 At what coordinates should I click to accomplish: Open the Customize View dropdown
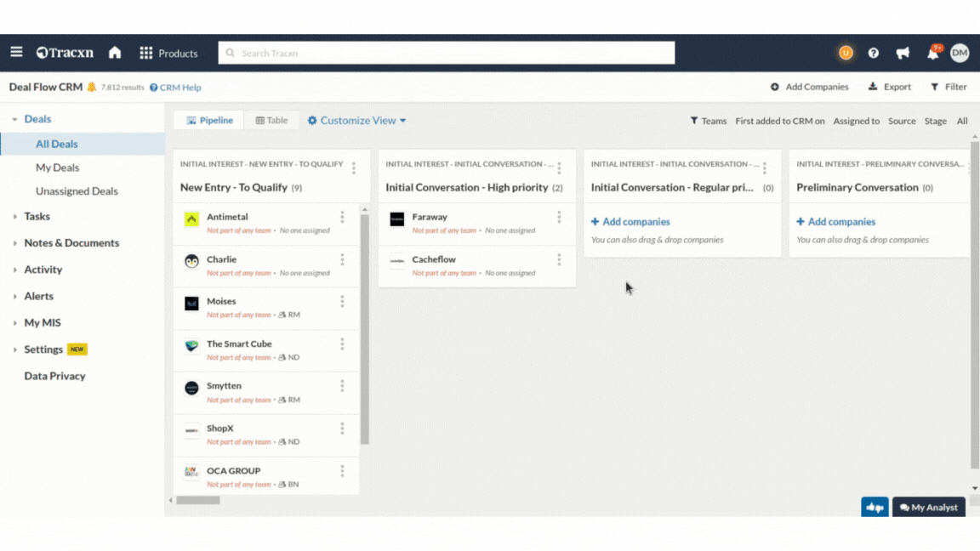pyautogui.click(x=356, y=121)
